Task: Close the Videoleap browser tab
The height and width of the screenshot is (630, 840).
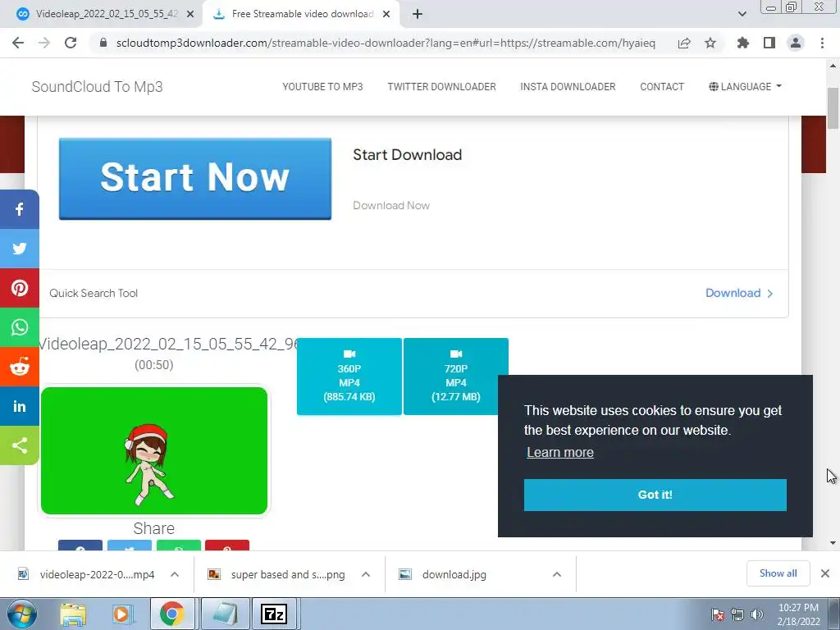Action: [190, 14]
